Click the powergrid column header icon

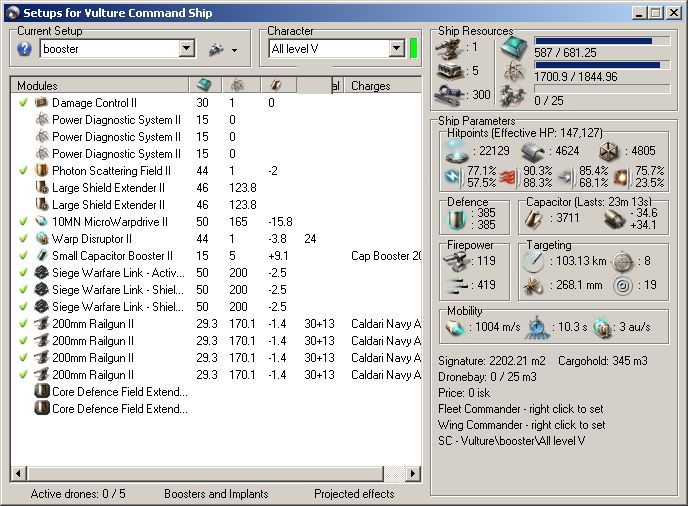[237, 85]
